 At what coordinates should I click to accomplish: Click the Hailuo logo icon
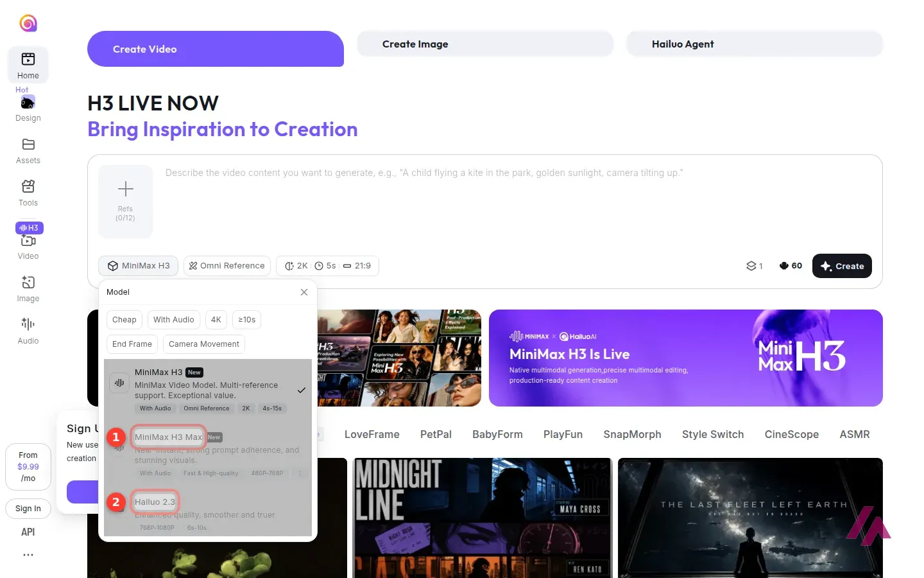point(28,23)
